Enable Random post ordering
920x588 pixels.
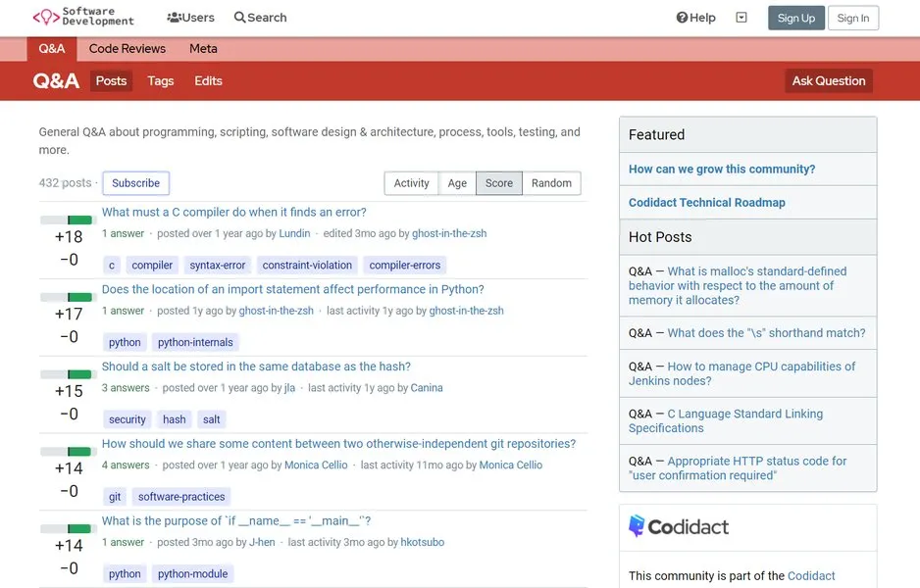(551, 182)
